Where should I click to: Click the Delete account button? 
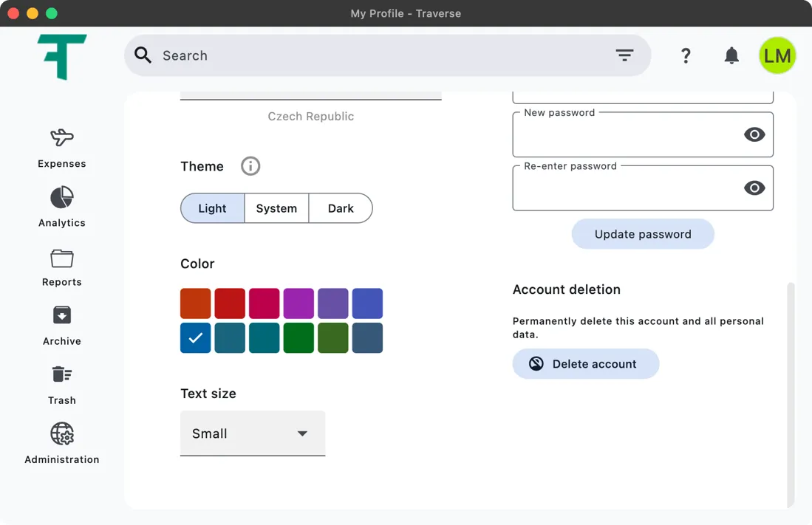point(586,364)
